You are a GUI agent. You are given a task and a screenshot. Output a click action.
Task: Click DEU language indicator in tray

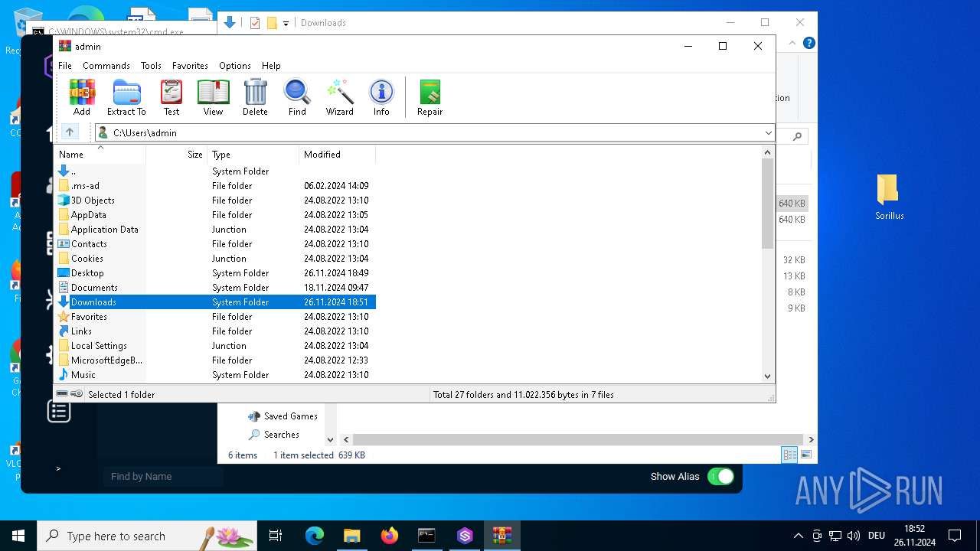877,536
